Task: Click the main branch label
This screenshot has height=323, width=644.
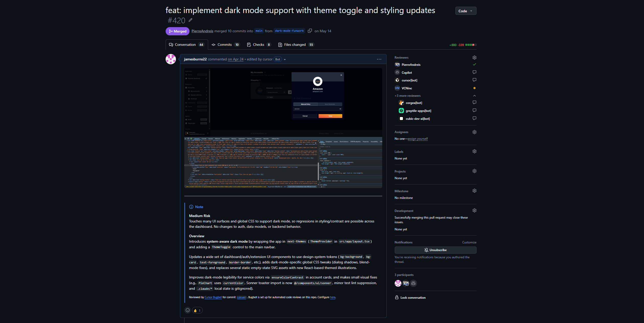Action: (259, 31)
